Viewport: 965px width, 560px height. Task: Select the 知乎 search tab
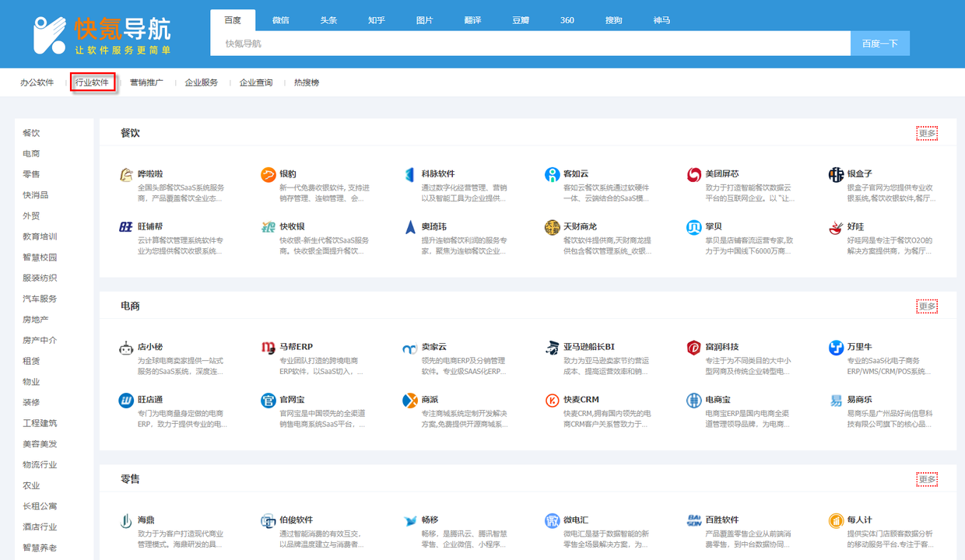point(377,20)
